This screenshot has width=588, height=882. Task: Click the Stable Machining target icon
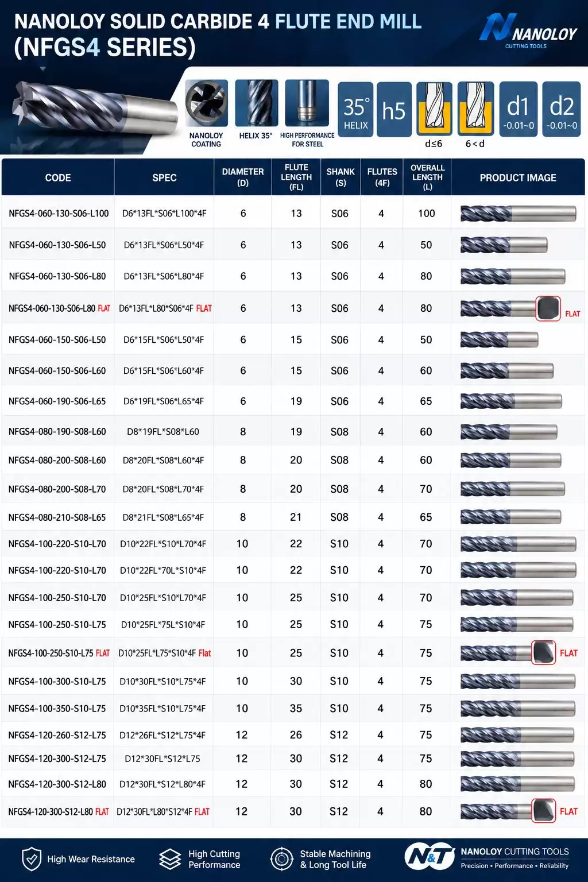[x=281, y=859]
